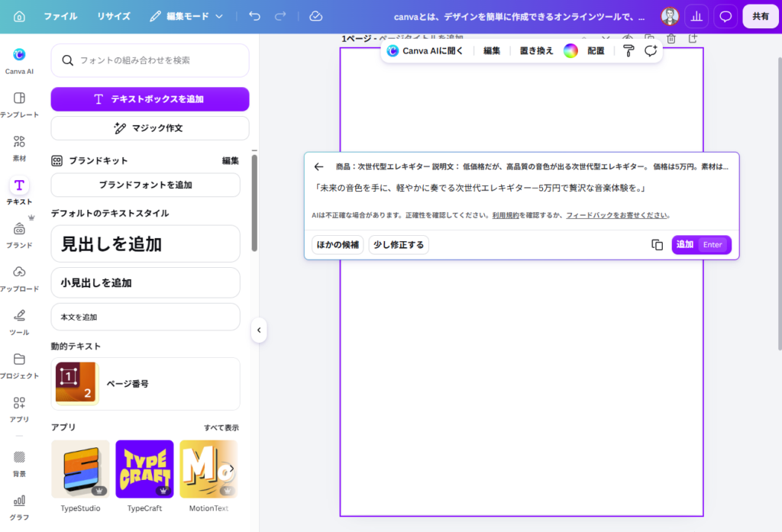Redo the last action
The width and height of the screenshot is (782, 532).
(x=280, y=17)
